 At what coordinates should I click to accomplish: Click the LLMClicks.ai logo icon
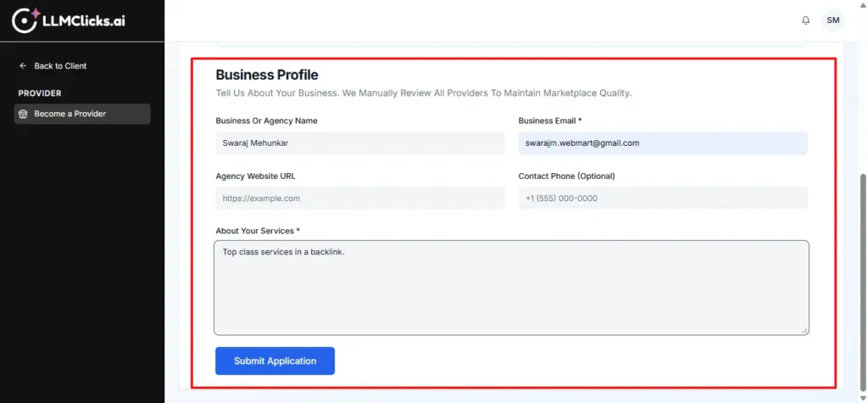tap(25, 20)
